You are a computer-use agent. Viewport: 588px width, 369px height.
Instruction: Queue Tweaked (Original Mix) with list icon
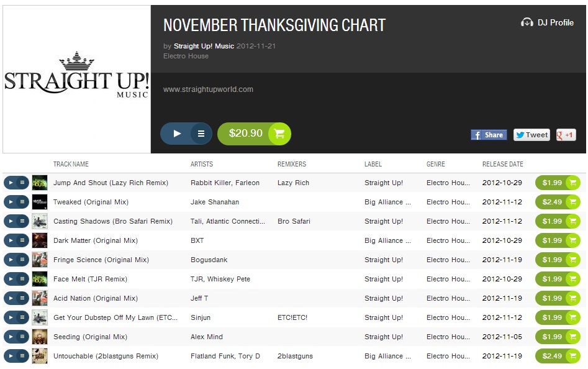(x=22, y=202)
